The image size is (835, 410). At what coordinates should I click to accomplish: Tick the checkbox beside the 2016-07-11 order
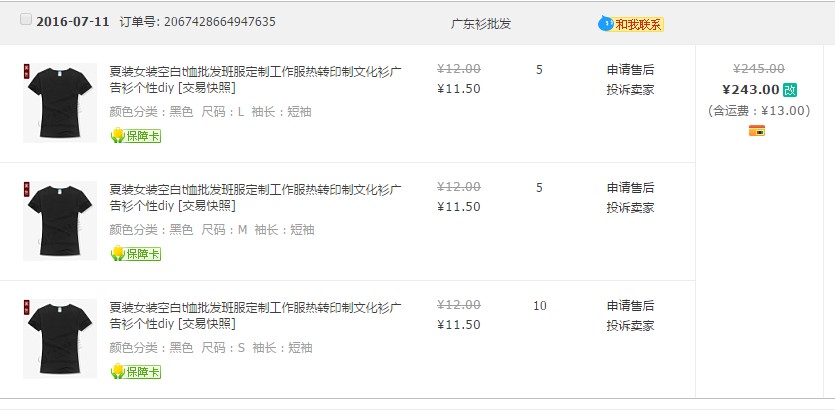[x=26, y=19]
